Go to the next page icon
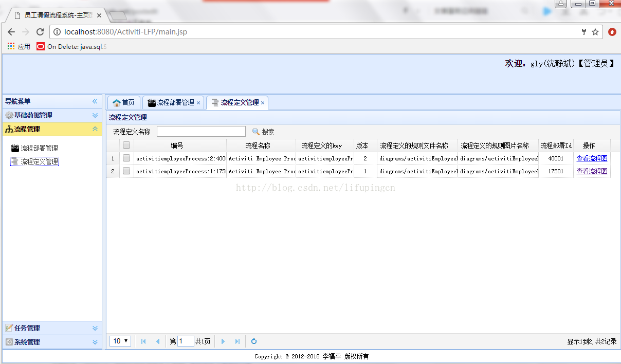 223,341
